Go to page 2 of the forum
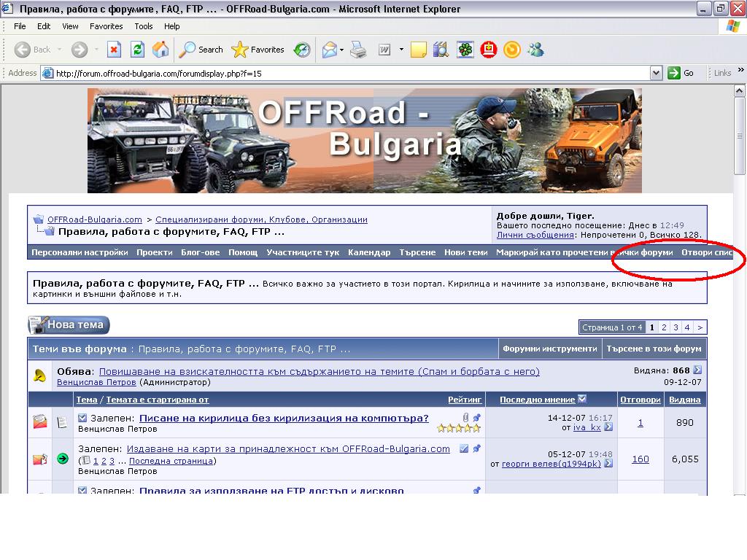Screen dimensions: 747x560 664,327
